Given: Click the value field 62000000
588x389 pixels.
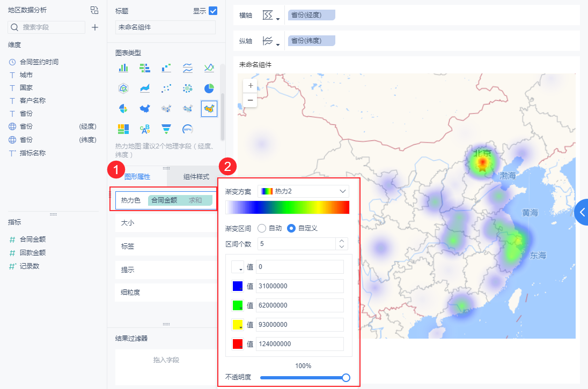Looking at the screenshot, I should 299,305.
